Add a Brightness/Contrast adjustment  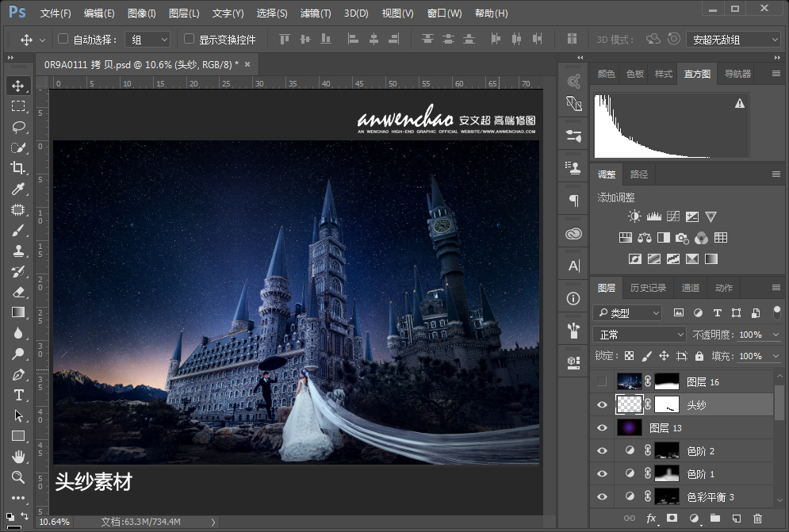(x=634, y=216)
